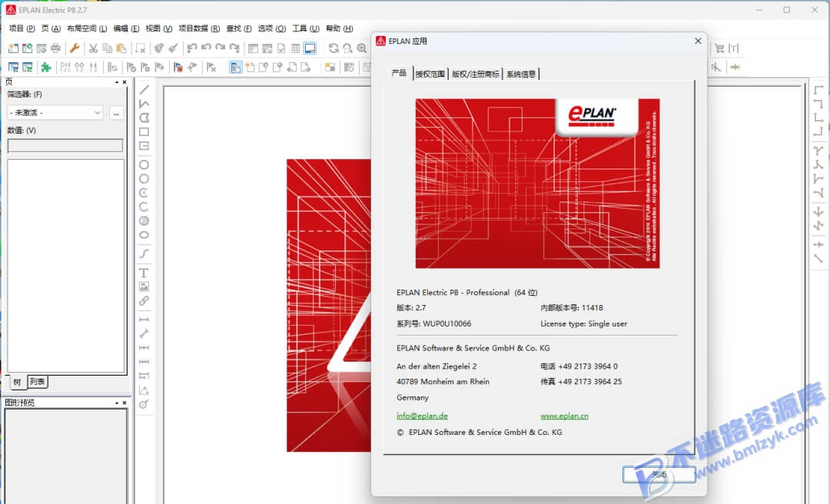
Task: Toggle the highlighted page navigator icon
Action: 236,68
